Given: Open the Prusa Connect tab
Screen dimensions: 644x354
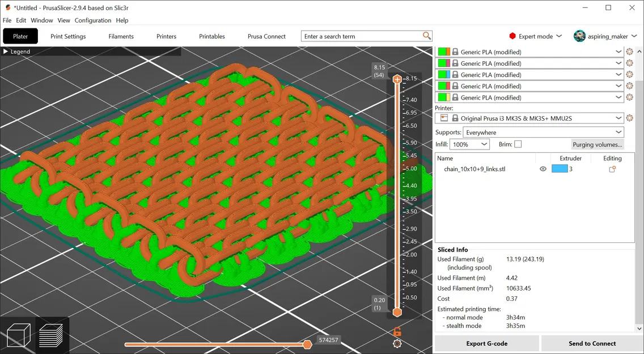Looking at the screenshot, I should point(266,36).
